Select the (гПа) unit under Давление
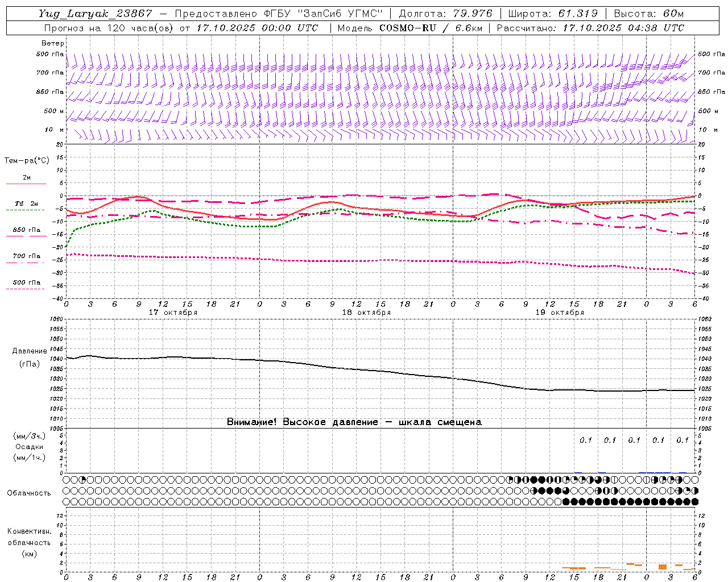728x582 pixels. click(x=30, y=364)
